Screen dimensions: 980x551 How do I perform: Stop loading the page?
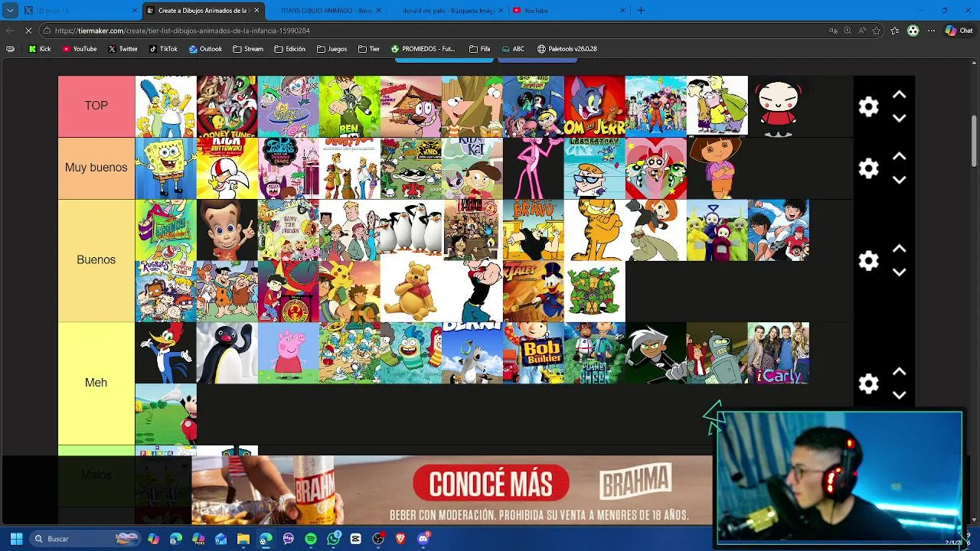click(28, 31)
